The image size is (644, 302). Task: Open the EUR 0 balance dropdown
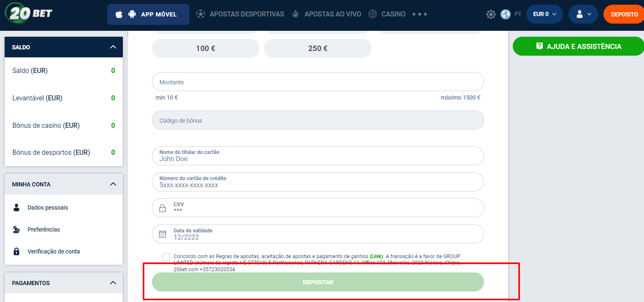coord(544,14)
